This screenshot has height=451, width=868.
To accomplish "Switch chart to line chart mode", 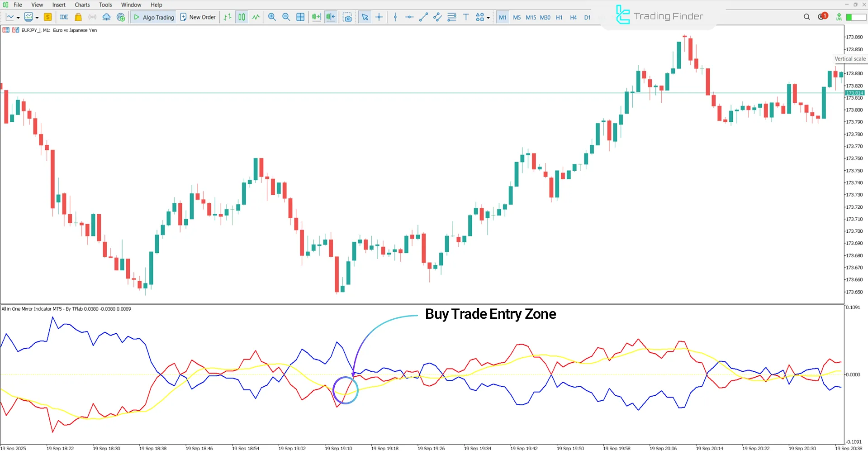I will (x=256, y=17).
